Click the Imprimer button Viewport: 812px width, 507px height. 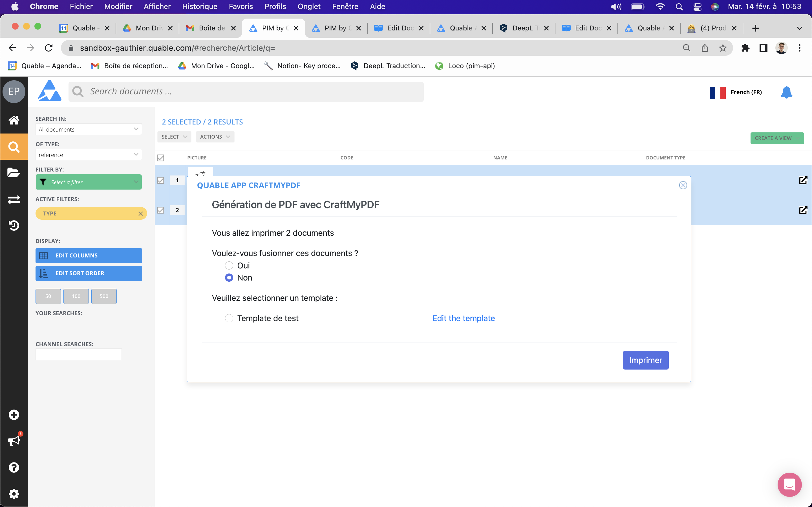645,360
